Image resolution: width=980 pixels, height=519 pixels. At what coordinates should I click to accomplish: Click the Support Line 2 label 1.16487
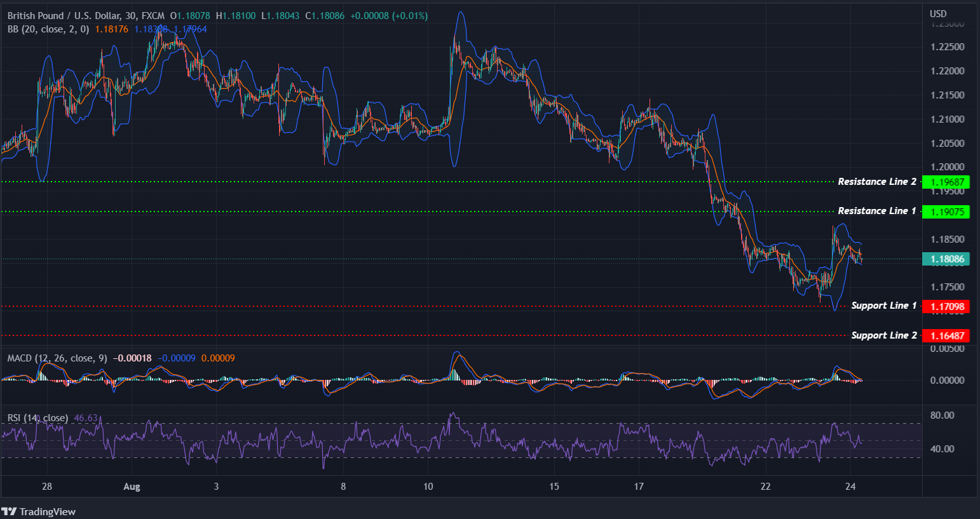click(946, 335)
